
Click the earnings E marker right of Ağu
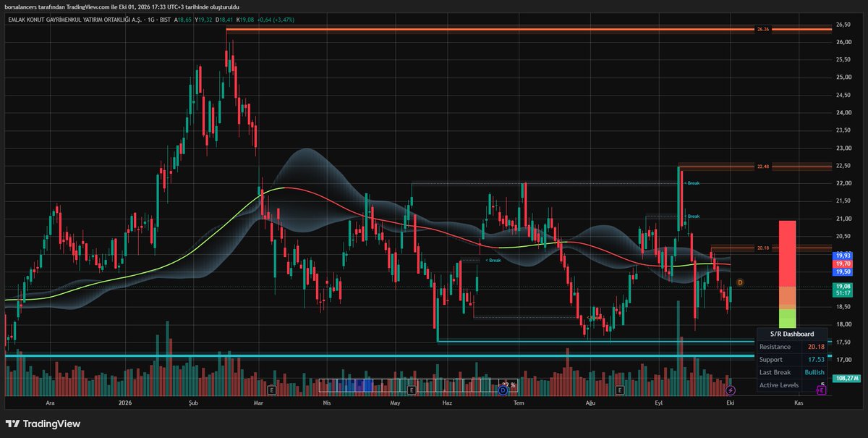[x=620, y=389]
